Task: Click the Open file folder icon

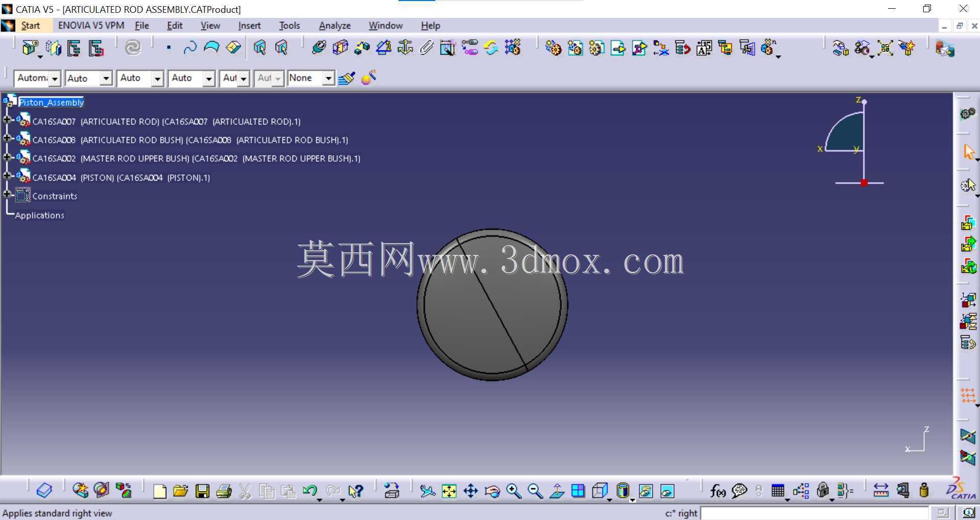Action: (x=181, y=491)
